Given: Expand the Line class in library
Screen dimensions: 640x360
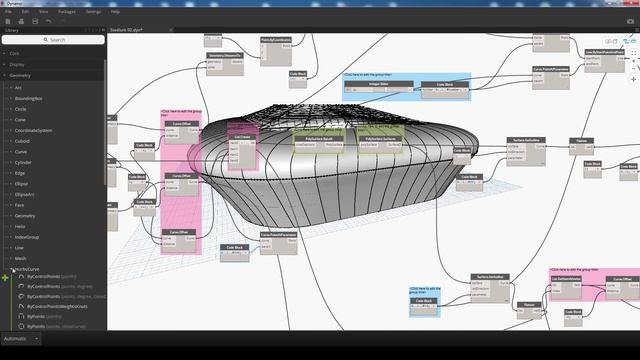Looking at the screenshot, I should pyautogui.click(x=11, y=247).
